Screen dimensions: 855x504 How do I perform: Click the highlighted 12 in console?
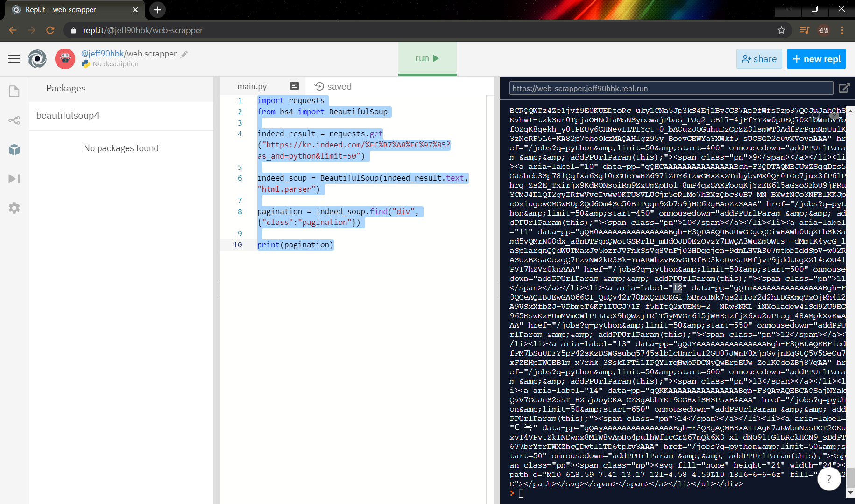(678, 288)
